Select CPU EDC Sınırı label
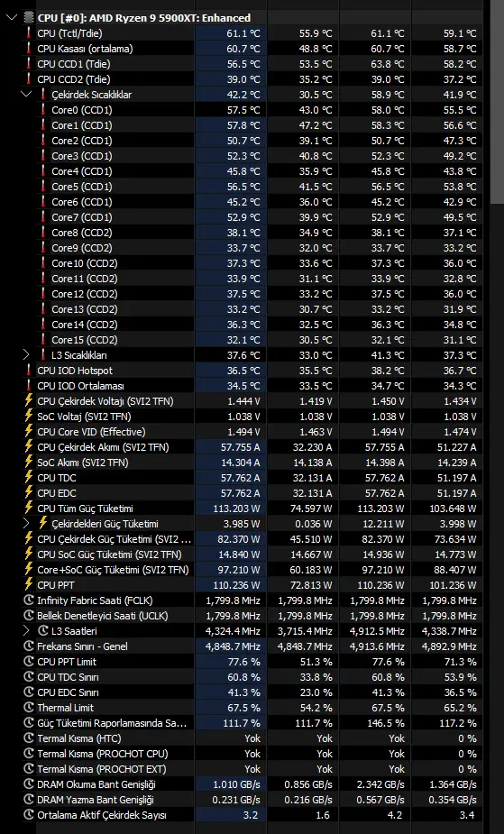 68,692
